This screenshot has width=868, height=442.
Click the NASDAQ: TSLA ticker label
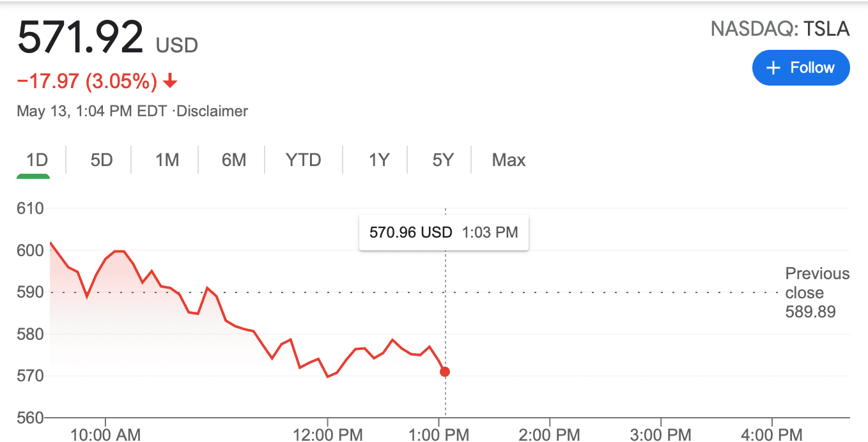(780, 29)
